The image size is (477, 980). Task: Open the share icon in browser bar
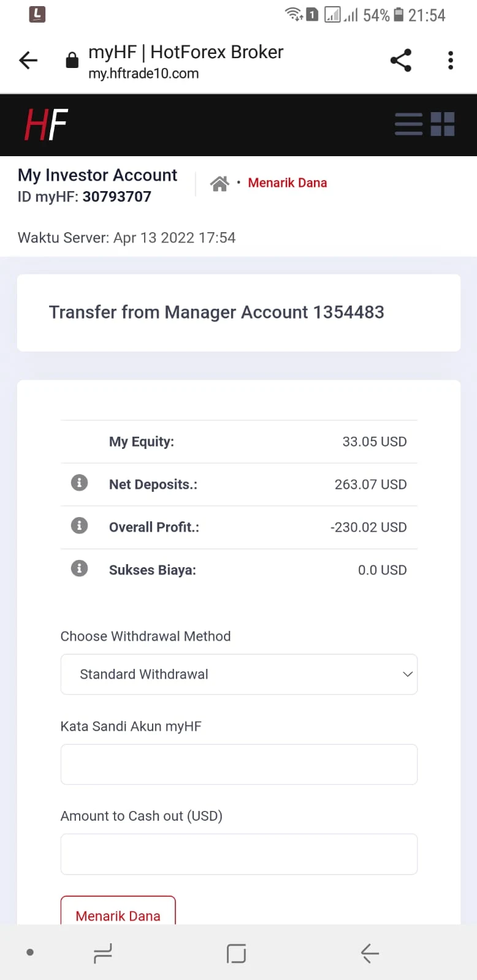pyautogui.click(x=401, y=60)
